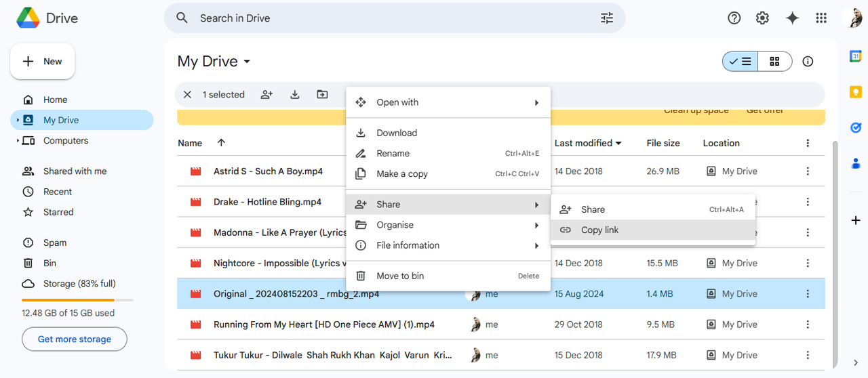868x378 pixels.
Task: Click the Help question mark icon
Action: tap(734, 18)
